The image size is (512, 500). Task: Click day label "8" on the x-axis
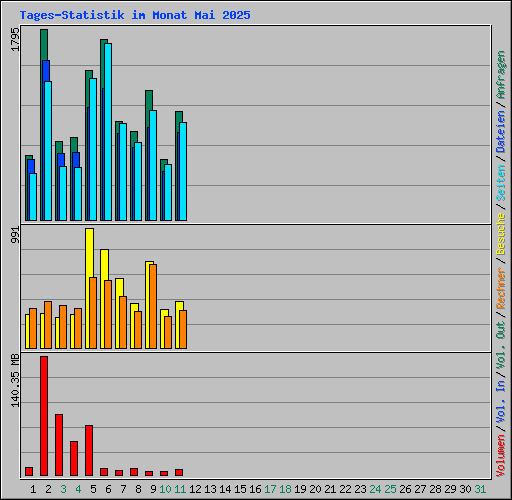pyautogui.click(x=138, y=489)
